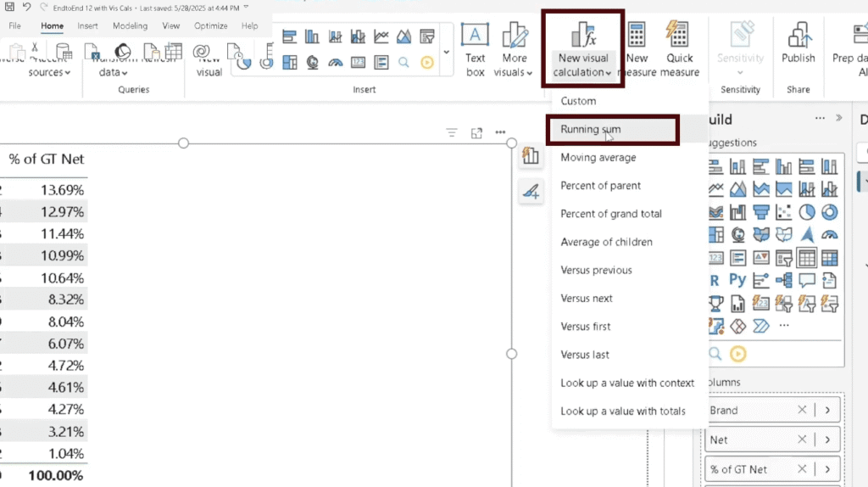868x487 pixels.
Task: Remove the Net field from Columns
Action: 802,439
